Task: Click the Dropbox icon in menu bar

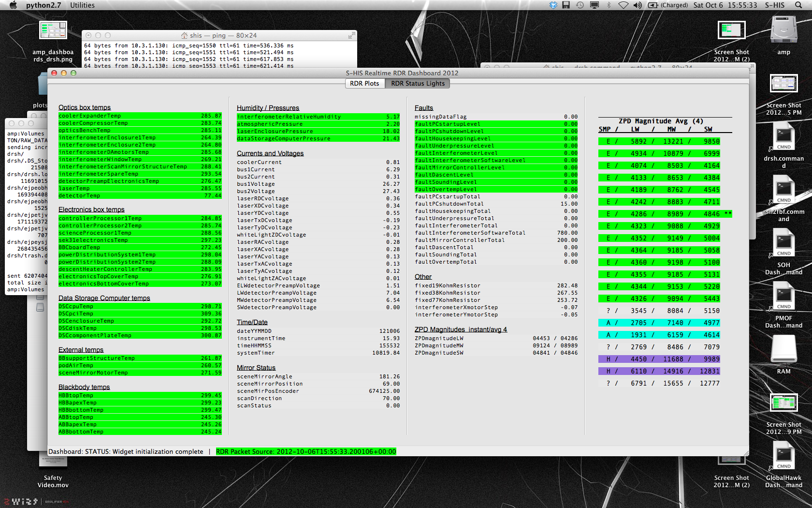Action: pos(553,5)
